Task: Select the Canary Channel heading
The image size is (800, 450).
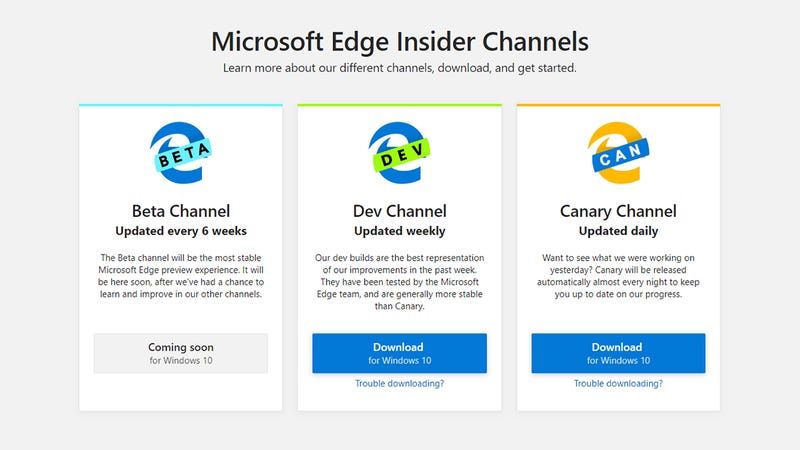Action: click(618, 211)
